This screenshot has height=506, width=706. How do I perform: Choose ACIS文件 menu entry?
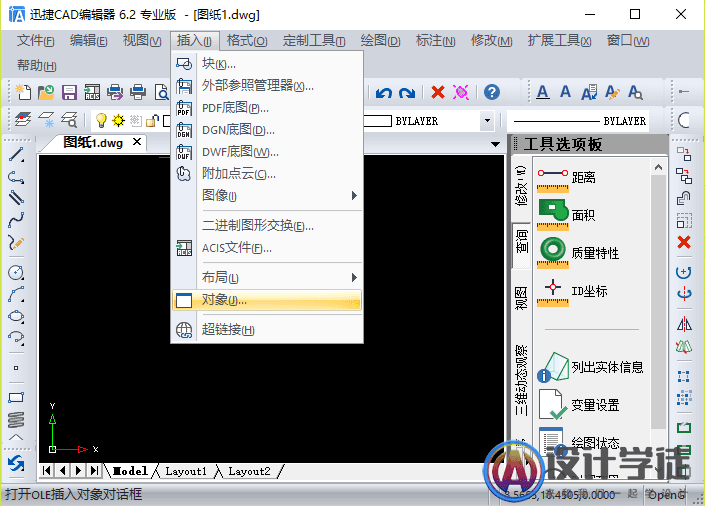click(x=267, y=248)
